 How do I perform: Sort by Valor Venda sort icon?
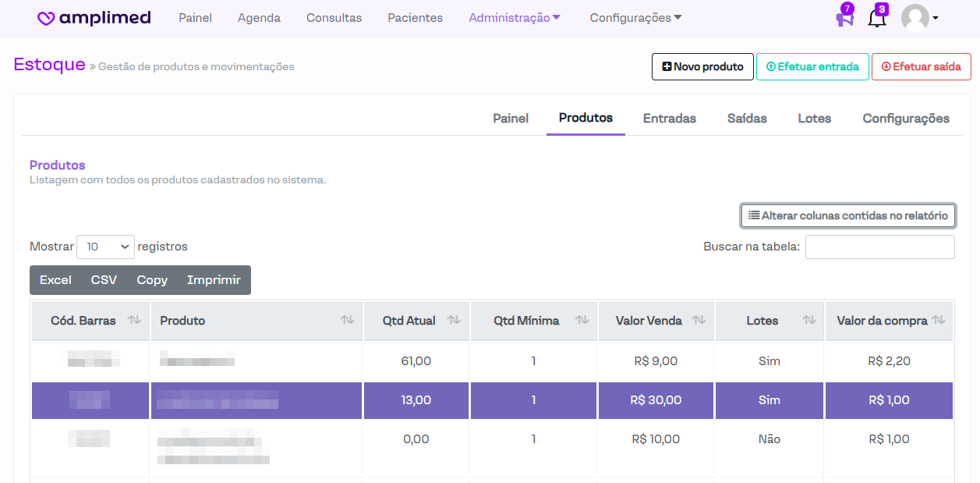(699, 321)
